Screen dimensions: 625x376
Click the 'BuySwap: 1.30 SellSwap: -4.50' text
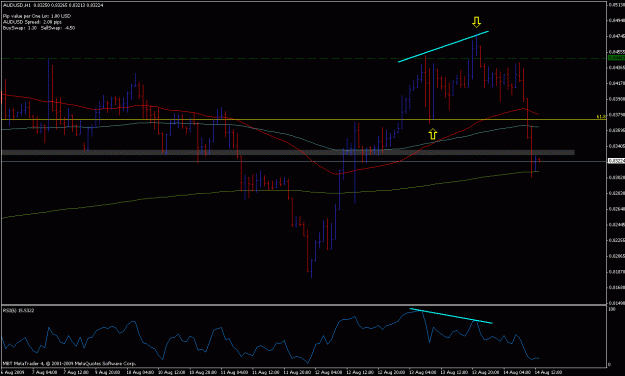click(x=39, y=28)
